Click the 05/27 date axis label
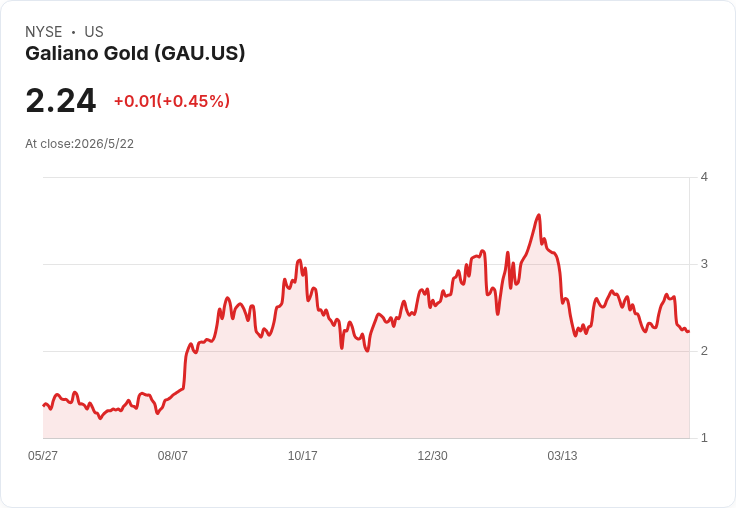The width and height of the screenshot is (736, 508). pos(43,455)
